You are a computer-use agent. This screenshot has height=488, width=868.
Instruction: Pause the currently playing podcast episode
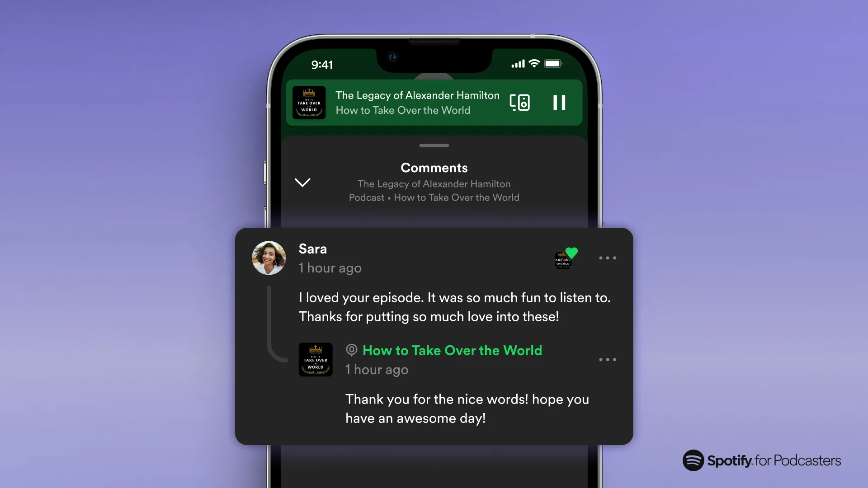(559, 103)
